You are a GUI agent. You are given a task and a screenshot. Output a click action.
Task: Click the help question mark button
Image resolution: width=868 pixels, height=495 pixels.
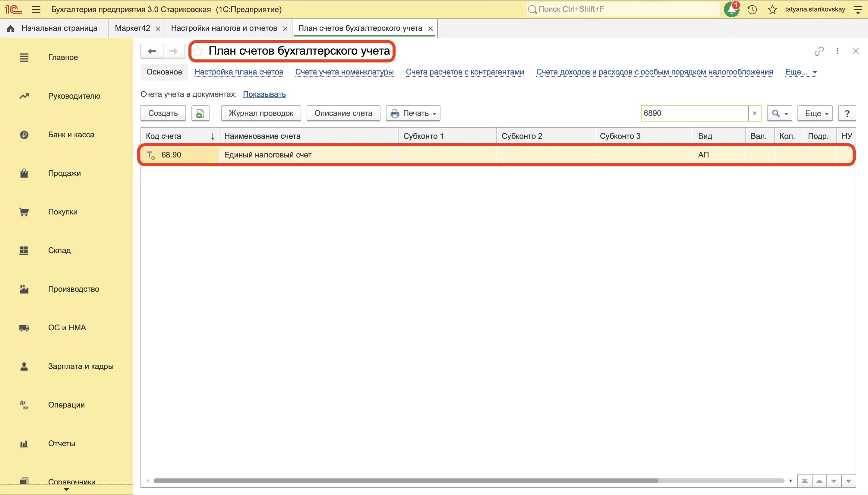pyautogui.click(x=847, y=113)
